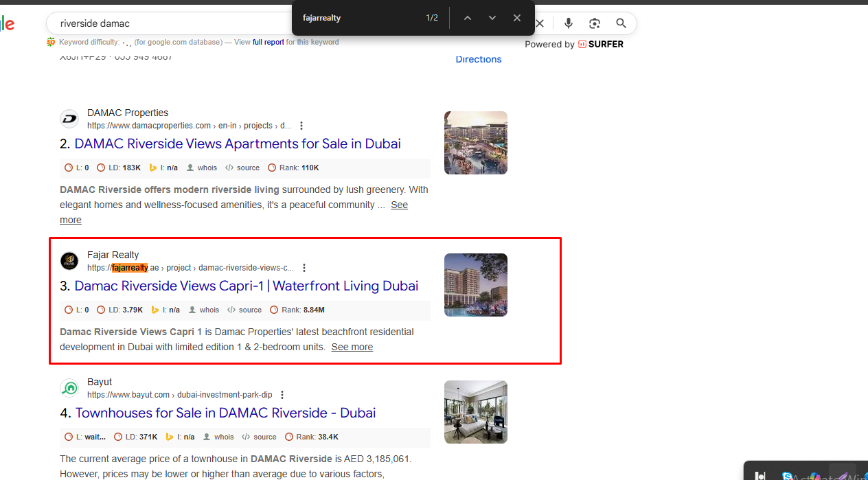Screen dimensions: 868x480
Task: Open the Bayut result interior thumbnail
Action: (x=476, y=412)
